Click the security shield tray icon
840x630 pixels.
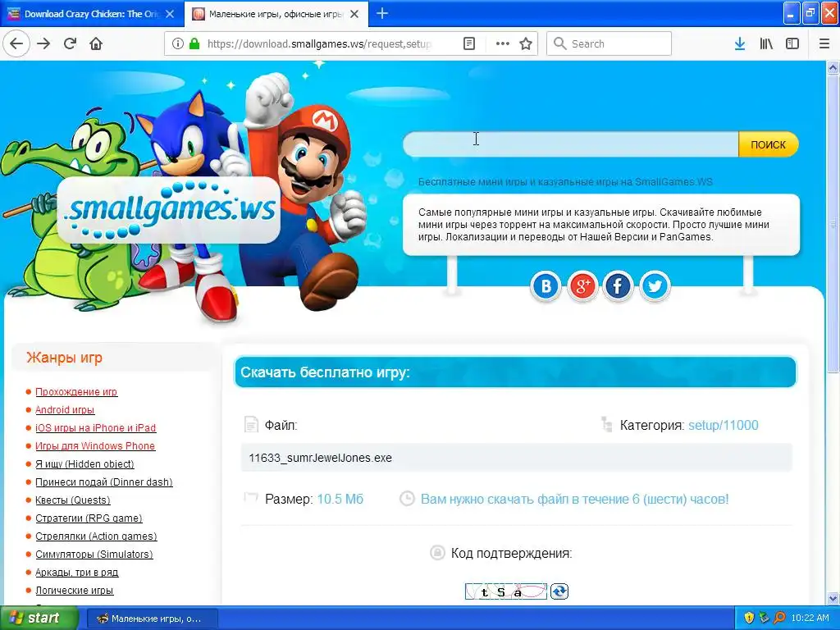[749, 618]
